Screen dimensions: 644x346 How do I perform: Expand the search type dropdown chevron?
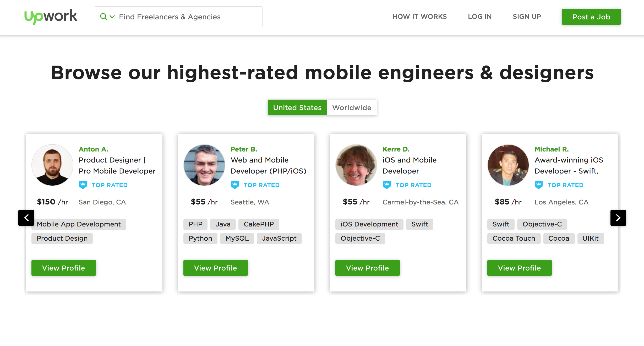click(112, 17)
